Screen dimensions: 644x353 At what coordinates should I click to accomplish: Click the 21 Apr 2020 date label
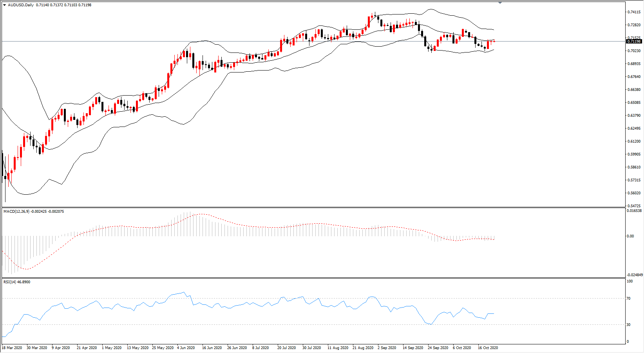point(87,348)
